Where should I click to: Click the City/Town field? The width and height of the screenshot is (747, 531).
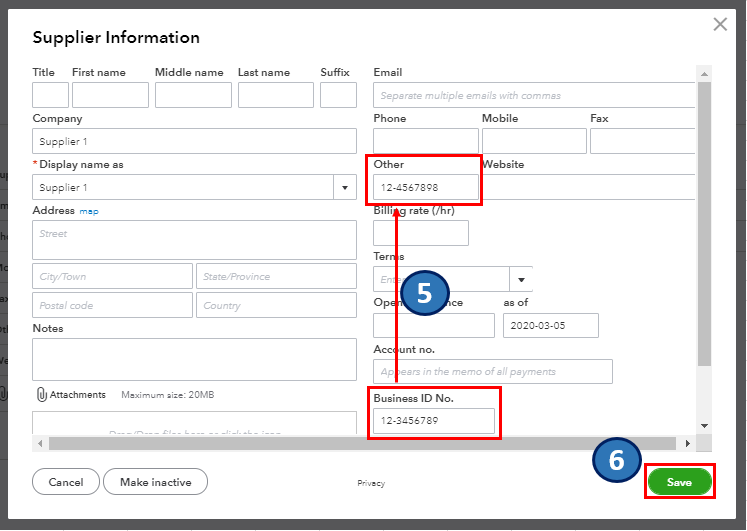tap(112, 276)
